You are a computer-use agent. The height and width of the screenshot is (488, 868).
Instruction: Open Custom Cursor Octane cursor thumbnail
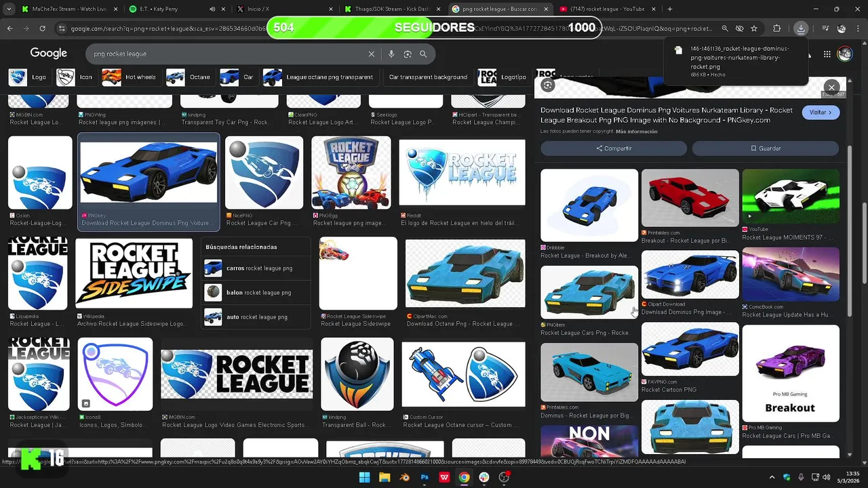pyautogui.click(x=463, y=374)
